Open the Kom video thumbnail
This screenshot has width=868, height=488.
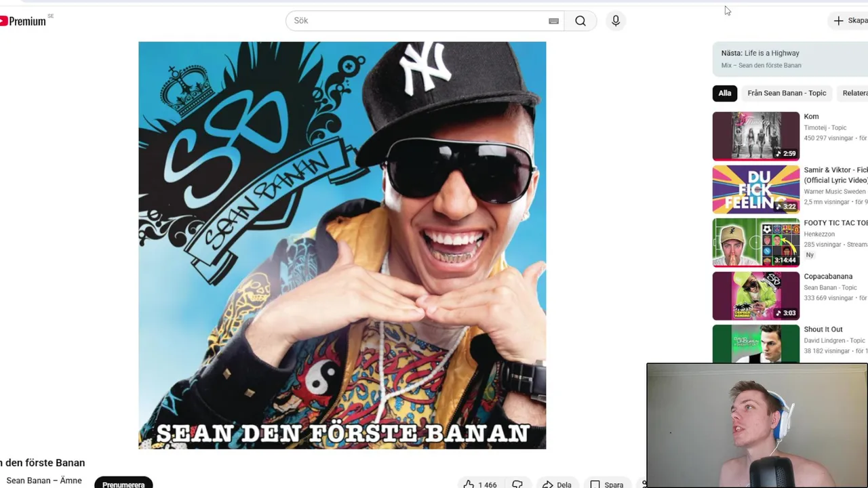pyautogui.click(x=756, y=136)
